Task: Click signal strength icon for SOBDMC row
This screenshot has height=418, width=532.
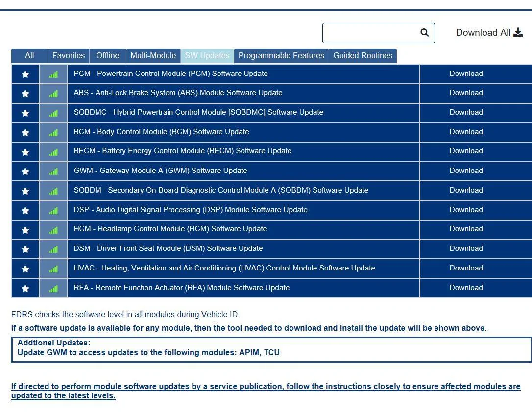Action: [x=53, y=113]
